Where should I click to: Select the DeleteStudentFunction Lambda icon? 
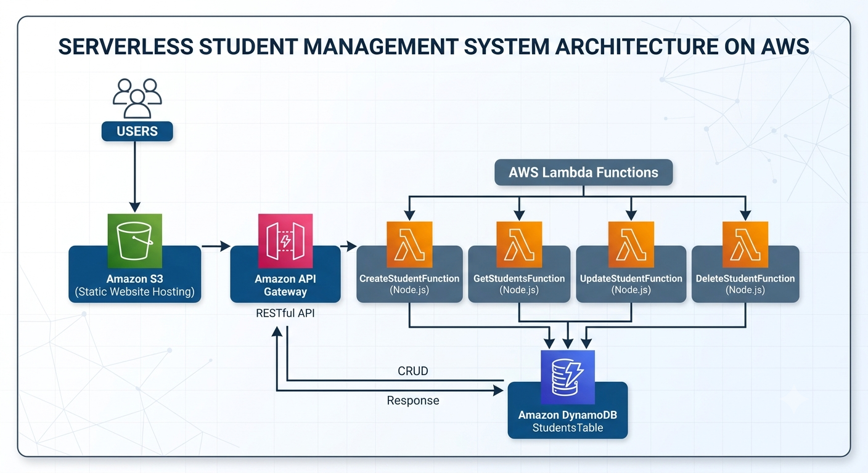coord(745,245)
